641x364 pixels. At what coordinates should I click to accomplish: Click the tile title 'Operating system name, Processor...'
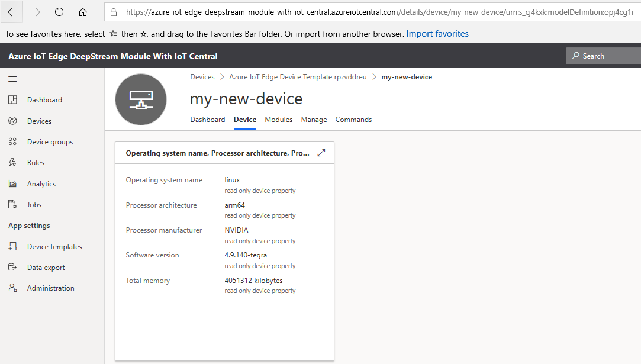pyautogui.click(x=217, y=153)
